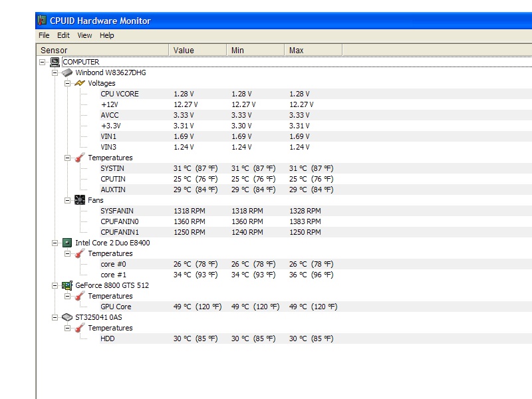Select the +12V voltage row
Screen dimensions: 532x399
(x=315, y=104)
